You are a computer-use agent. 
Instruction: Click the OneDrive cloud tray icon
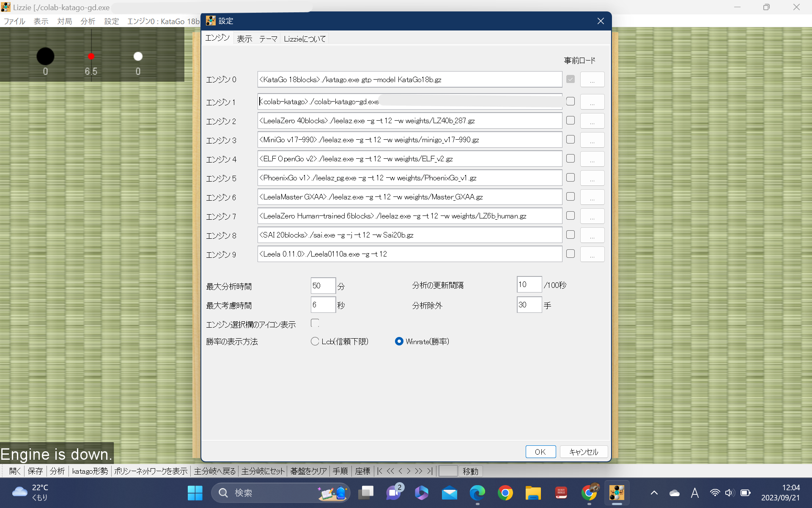[x=675, y=493]
